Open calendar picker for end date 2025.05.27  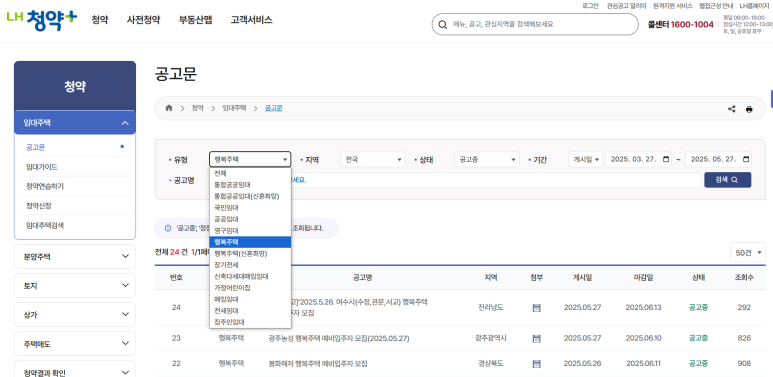point(746,160)
